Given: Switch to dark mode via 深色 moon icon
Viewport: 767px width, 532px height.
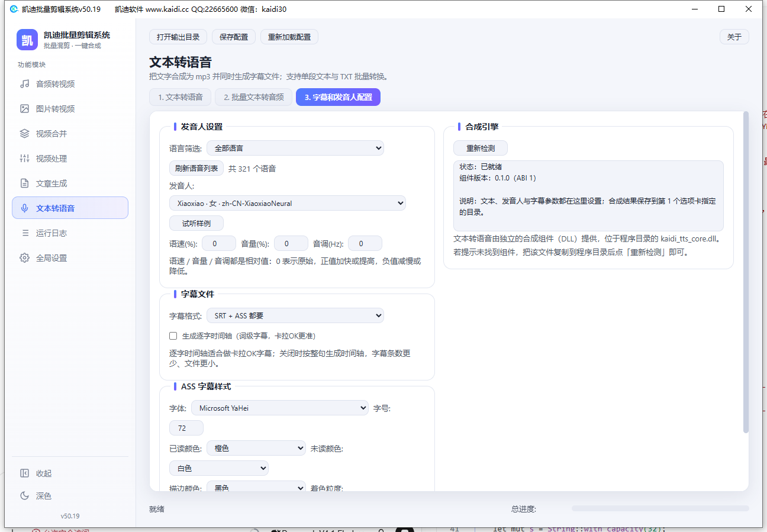Looking at the screenshot, I should 24,496.
